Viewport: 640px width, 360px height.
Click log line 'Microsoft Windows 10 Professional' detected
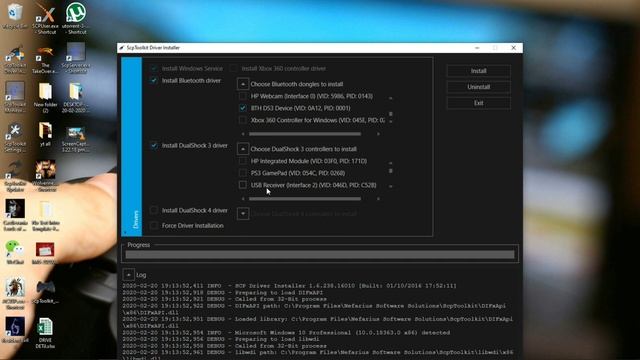click(286, 333)
